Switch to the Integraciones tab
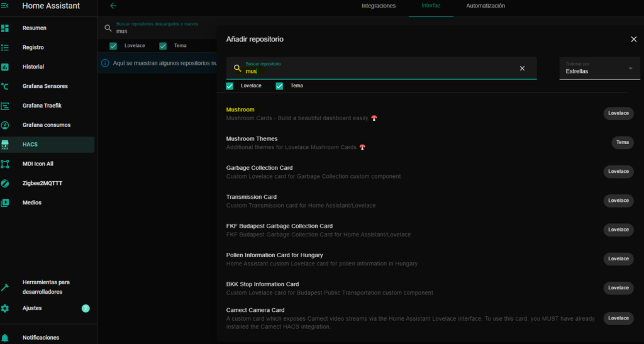This screenshot has width=644, height=344. click(x=379, y=6)
